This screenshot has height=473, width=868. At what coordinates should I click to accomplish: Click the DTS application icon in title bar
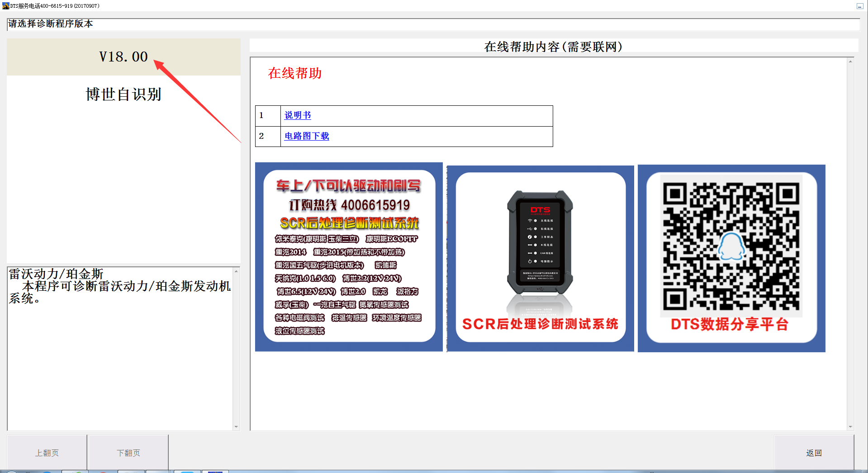pyautogui.click(x=5, y=5)
